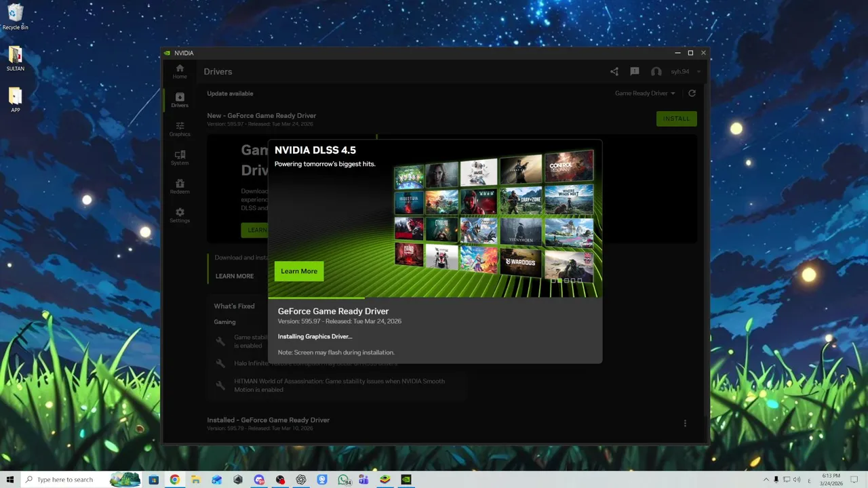Click the send feedback icon in header
Image resolution: width=868 pixels, height=488 pixels.
click(635, 71)
